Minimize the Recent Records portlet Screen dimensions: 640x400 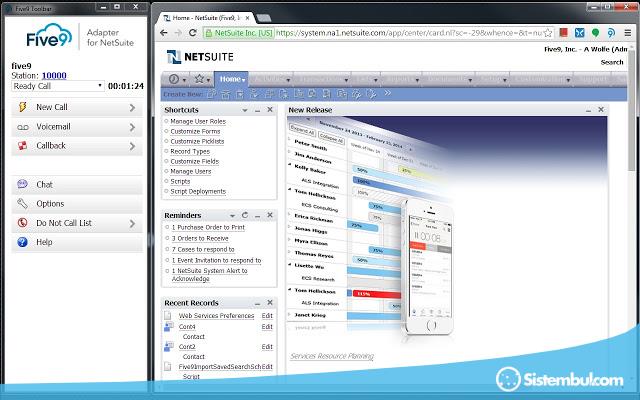click(x=258, y=303)
